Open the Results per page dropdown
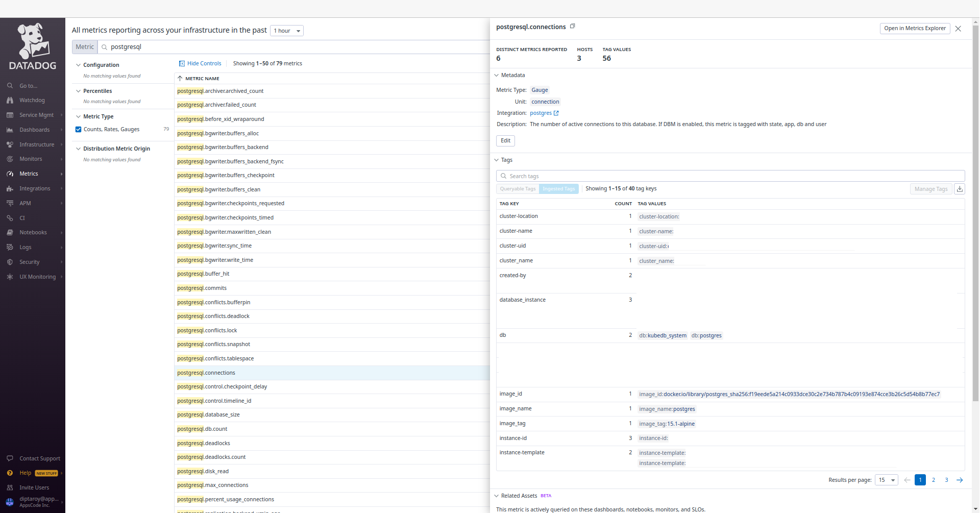The width and height of the screenshot is (980, 513). tap(887, 480)
